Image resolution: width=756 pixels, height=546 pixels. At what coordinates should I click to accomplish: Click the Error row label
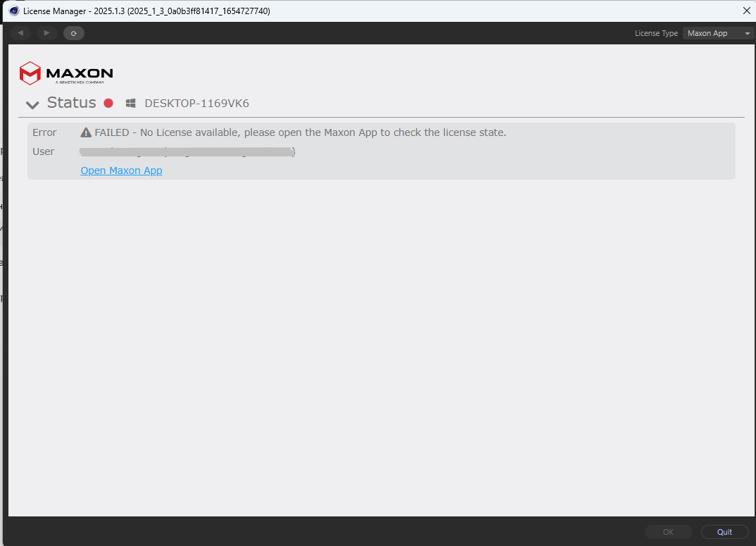[44, 132]
